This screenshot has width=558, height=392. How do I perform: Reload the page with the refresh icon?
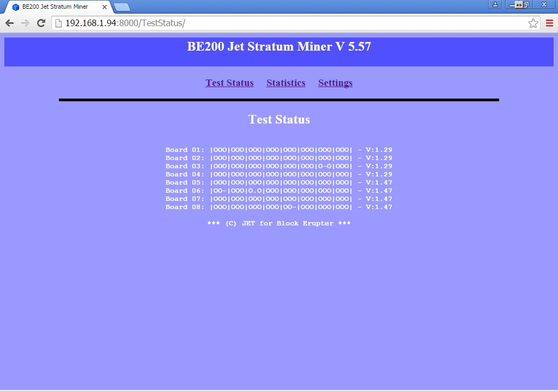tap(41, 23)
